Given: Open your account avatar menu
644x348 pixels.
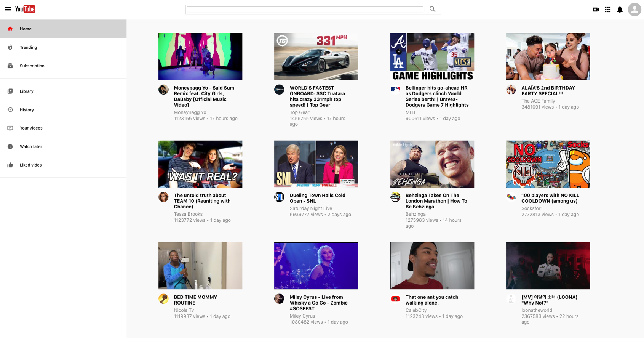Looking at the screenshot, I should 634,9.
